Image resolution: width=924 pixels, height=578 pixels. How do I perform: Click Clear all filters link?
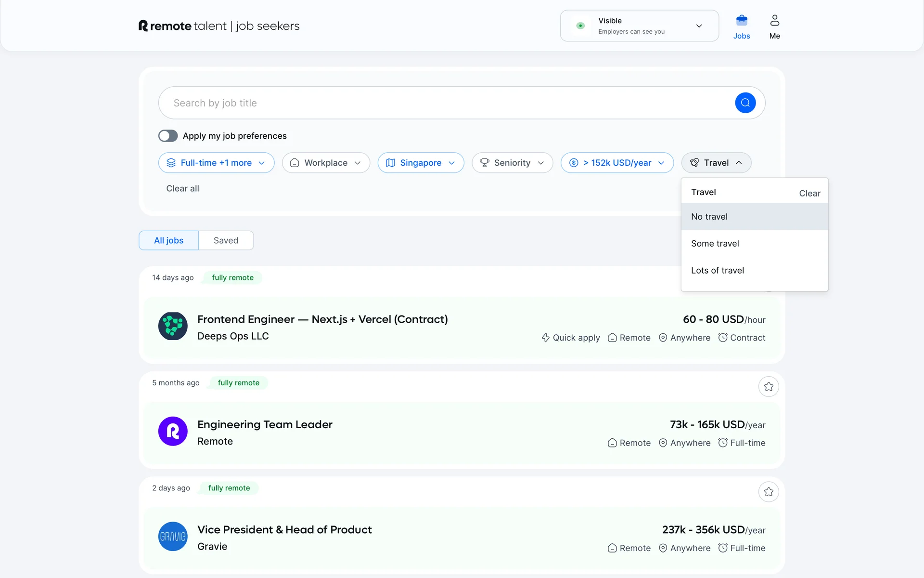tap(182, 189)
